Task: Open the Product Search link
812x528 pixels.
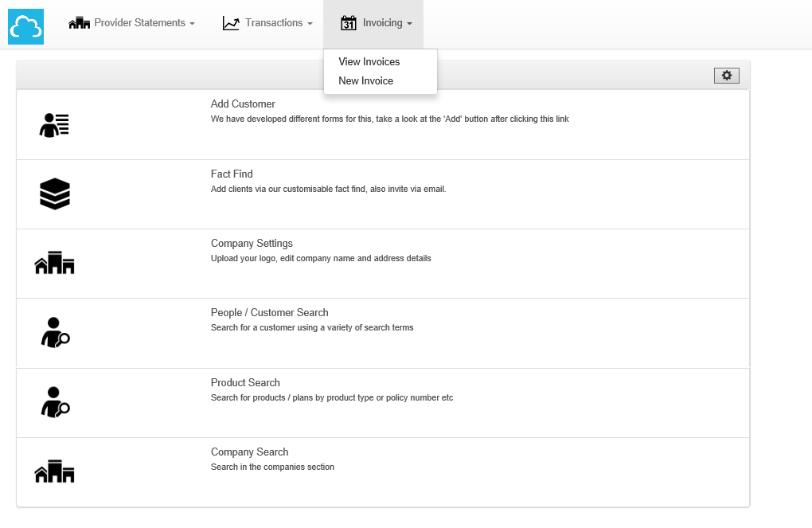Action: tap(245, 382)
